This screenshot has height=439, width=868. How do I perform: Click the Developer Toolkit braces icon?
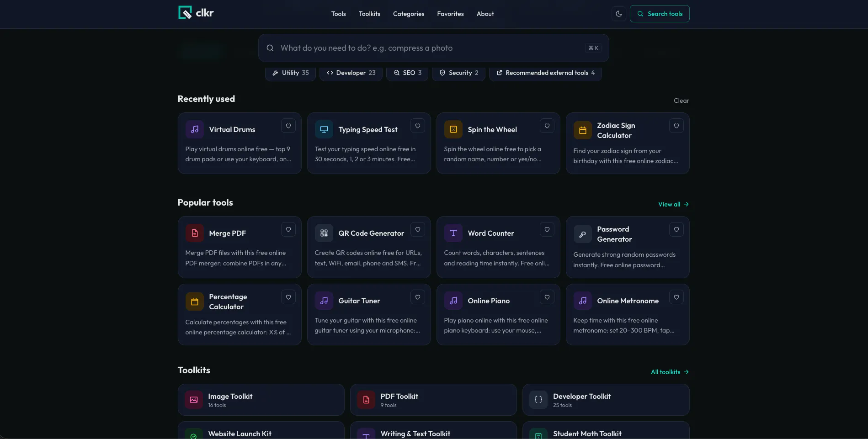coord(538,400)
